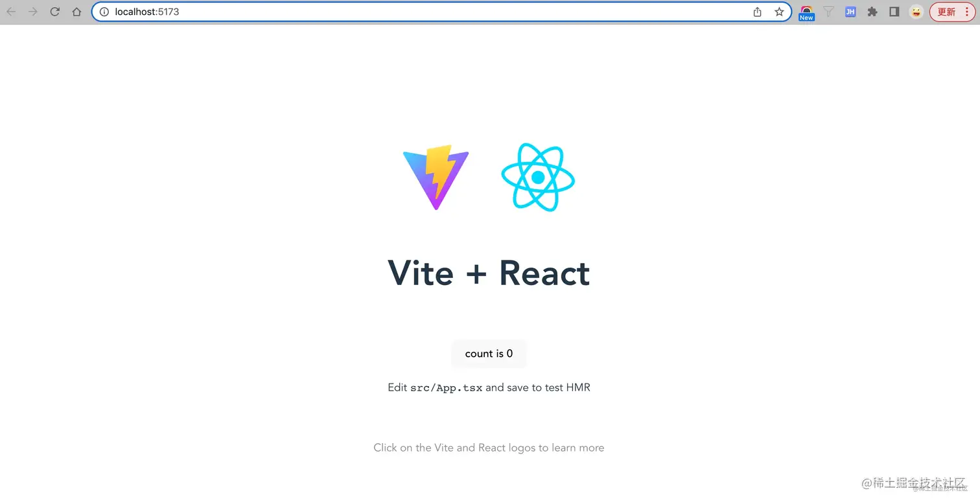Click the share page icon in address bar
This screenshot has height=504, width=980.
point(757,12)
